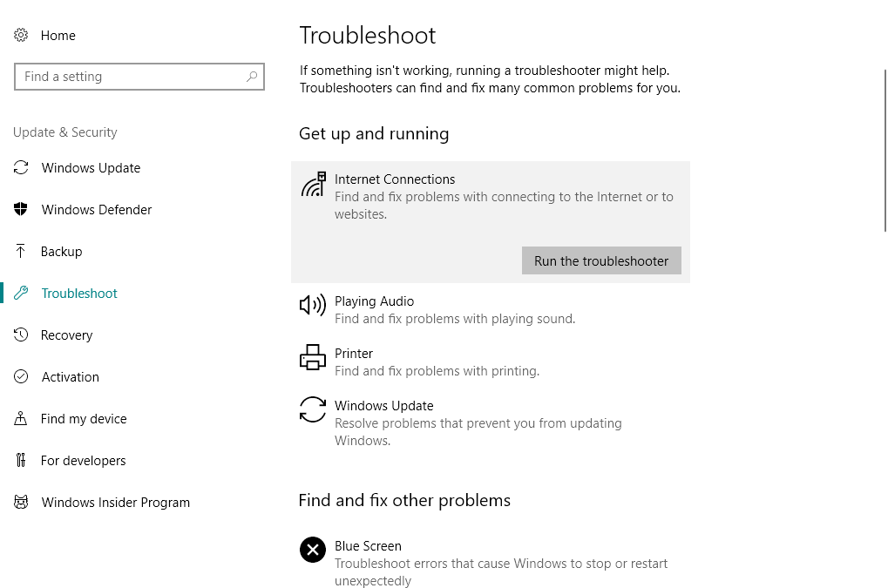Focus the Find a setting search box
The image size is (888, 588).
click(x=131, y=77)
